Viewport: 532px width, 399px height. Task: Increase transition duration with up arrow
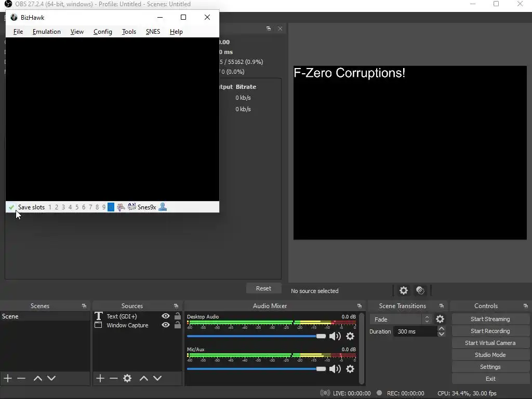441,329
